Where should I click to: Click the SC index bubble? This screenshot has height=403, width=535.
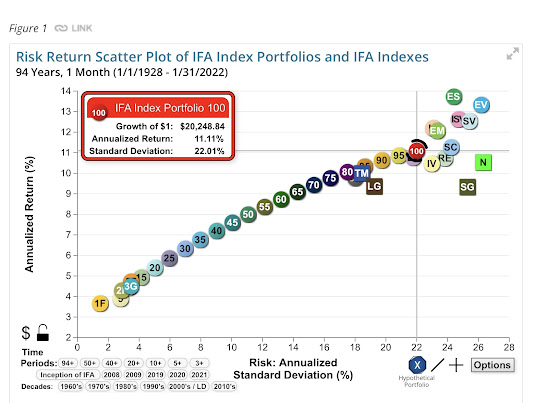[x=451, y=147]
